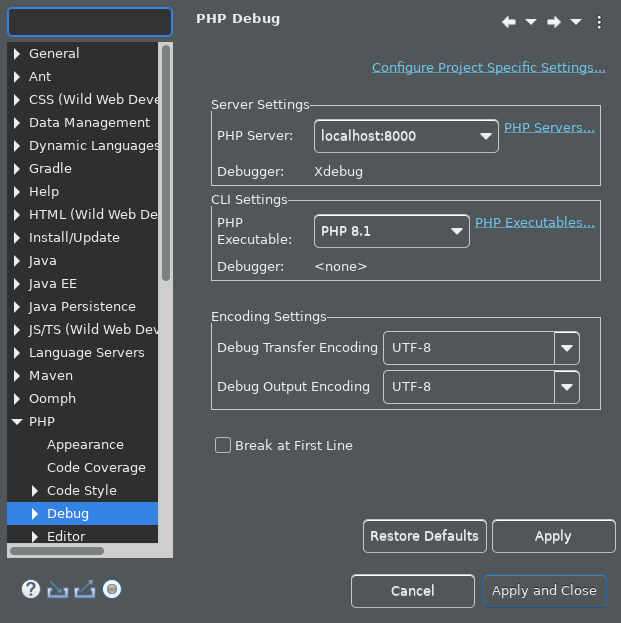Open the forward history dropdown arrow
621x623 pixels.
(576, 22)
